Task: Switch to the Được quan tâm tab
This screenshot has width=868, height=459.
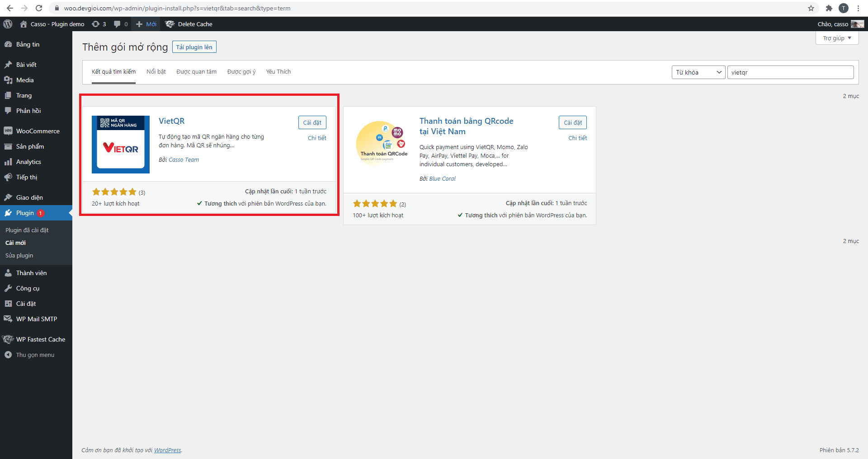Action: (x=196, y=71)
